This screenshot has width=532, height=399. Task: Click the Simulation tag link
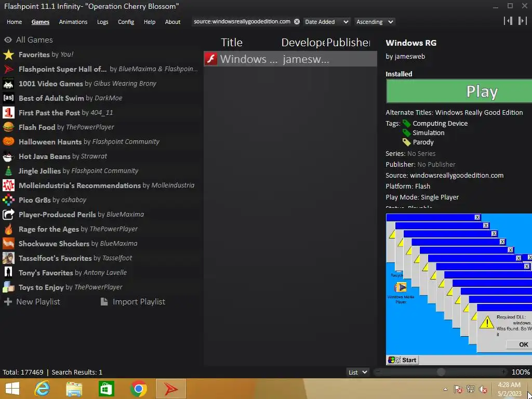(428, 133)
